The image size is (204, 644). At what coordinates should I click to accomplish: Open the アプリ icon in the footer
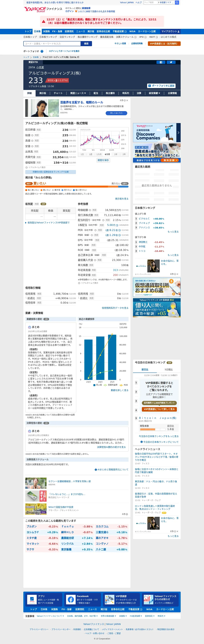click(x=32, y=599)
